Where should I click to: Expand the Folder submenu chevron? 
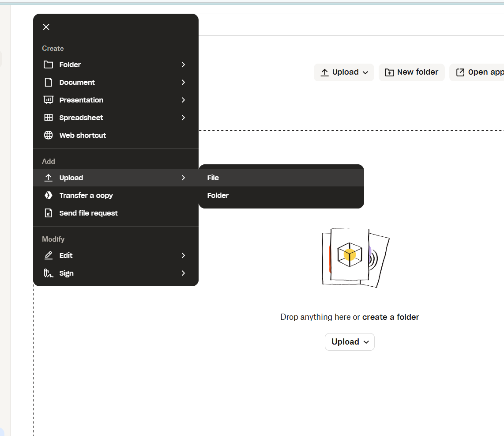(183, 64)
